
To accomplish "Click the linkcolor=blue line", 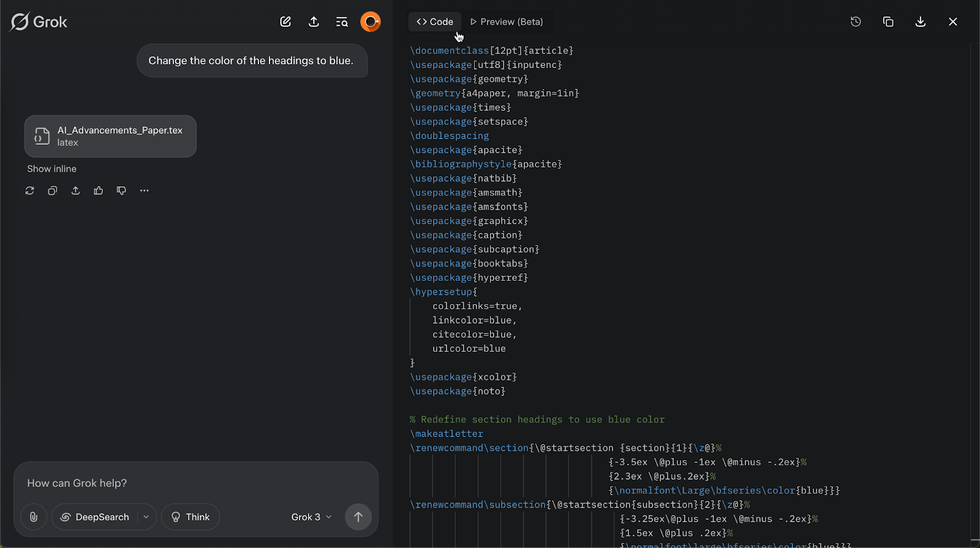I will point(475,321).
